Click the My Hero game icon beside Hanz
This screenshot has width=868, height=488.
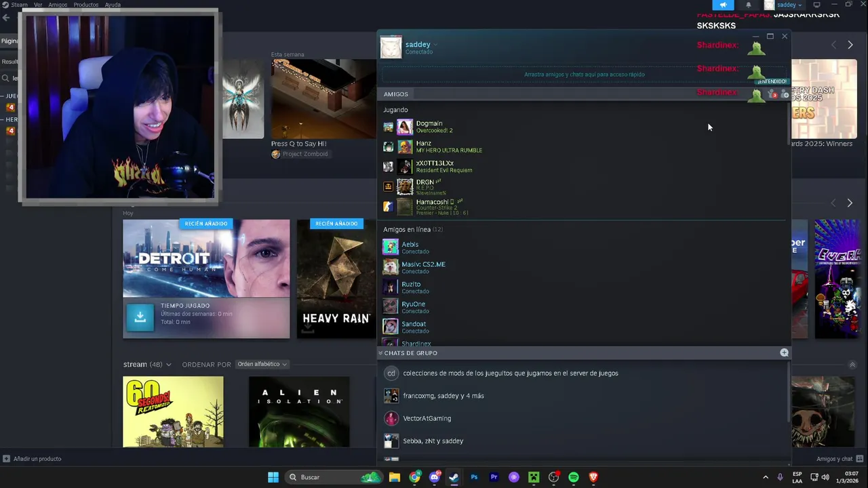[388, 146]
